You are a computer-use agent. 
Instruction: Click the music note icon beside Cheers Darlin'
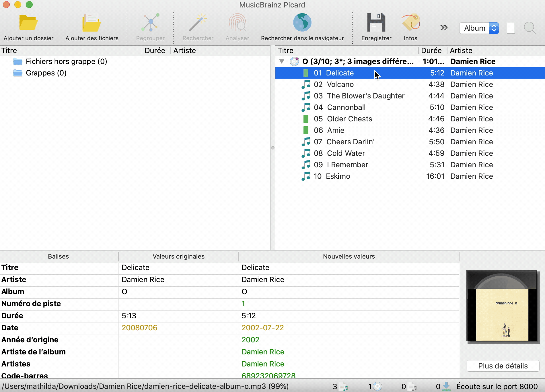click(306, 142)
